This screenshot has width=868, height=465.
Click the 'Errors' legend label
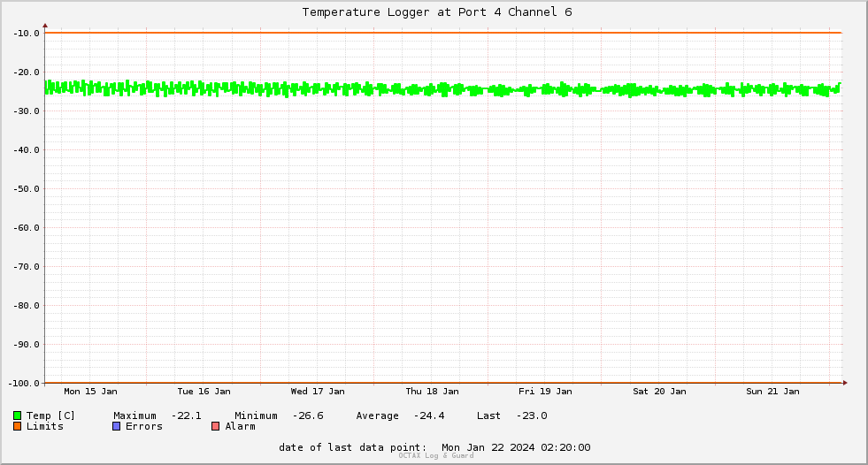tap(144, 426)
